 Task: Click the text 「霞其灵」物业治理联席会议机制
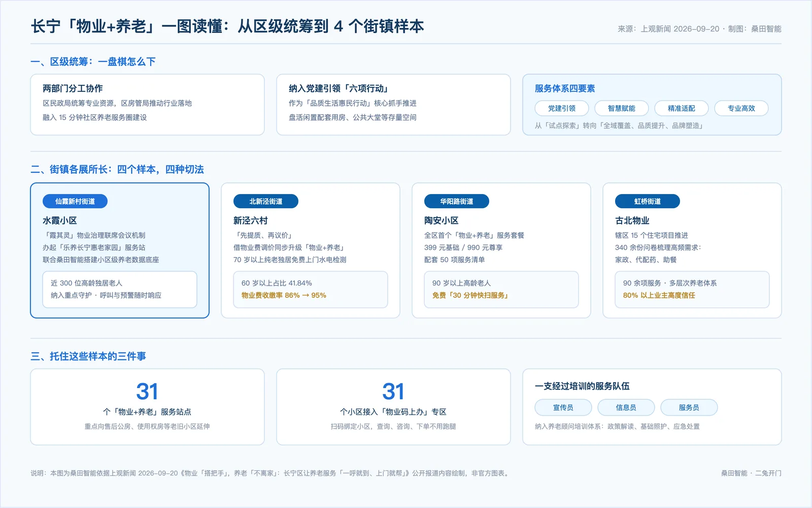(x=94, y=235)
